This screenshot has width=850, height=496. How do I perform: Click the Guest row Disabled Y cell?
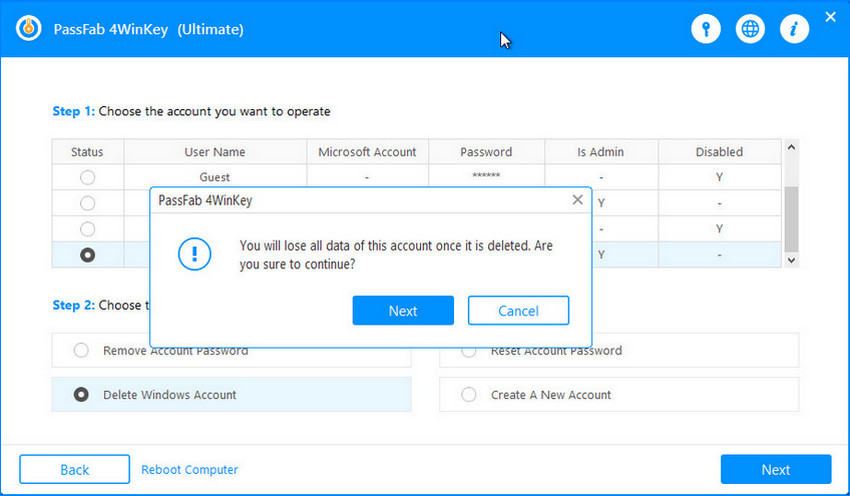click(719, 177)
